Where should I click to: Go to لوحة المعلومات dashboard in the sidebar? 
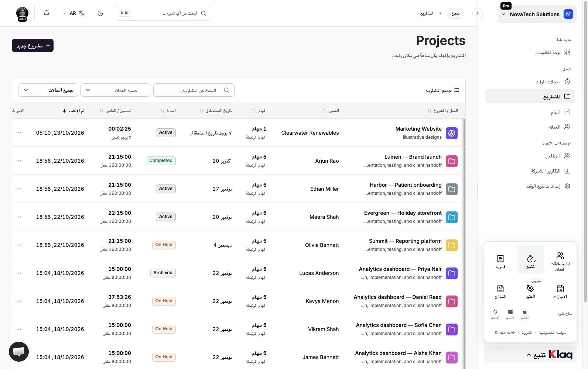click(x=530, y=52)
